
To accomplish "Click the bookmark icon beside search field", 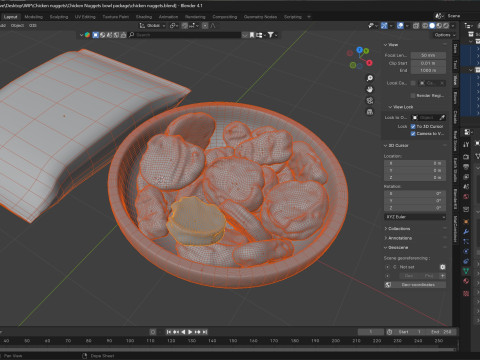I will pos(252,35).
